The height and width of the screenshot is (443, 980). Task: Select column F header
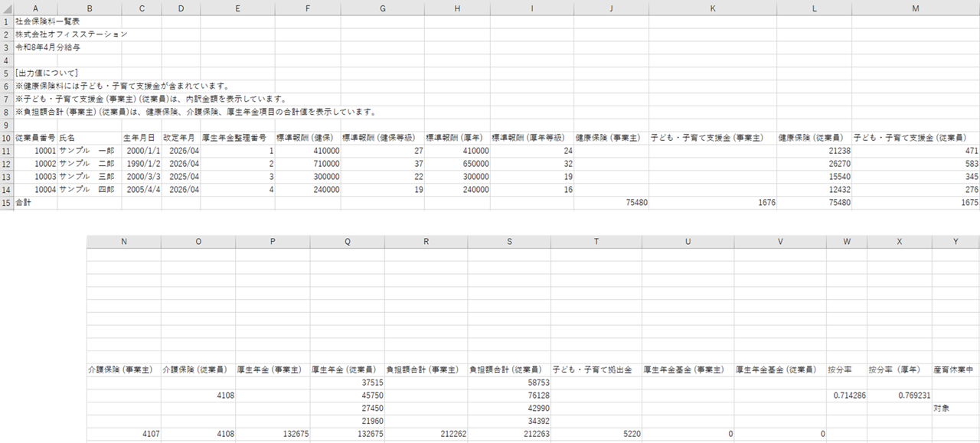coord(307,7)
